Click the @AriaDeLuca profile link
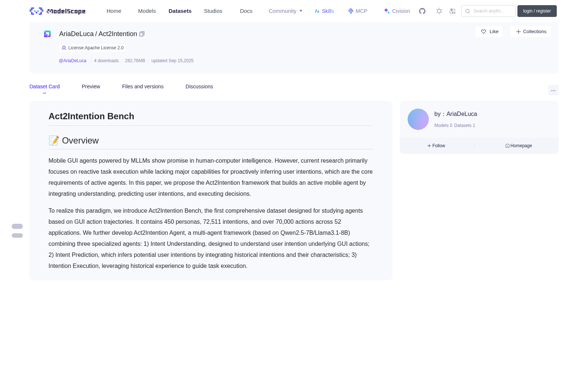 72,61
